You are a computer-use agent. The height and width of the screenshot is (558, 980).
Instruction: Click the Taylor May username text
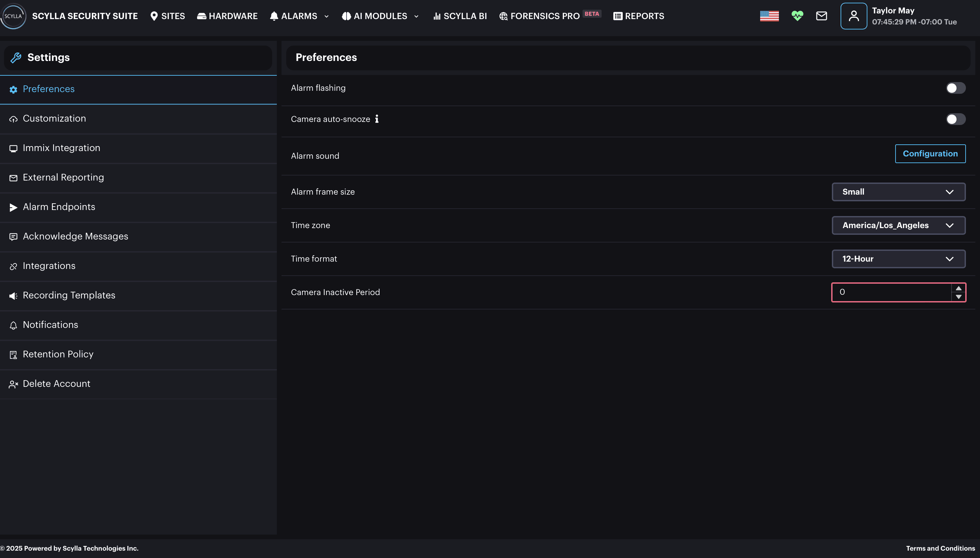pyautogui.click(x=893, y=11)
